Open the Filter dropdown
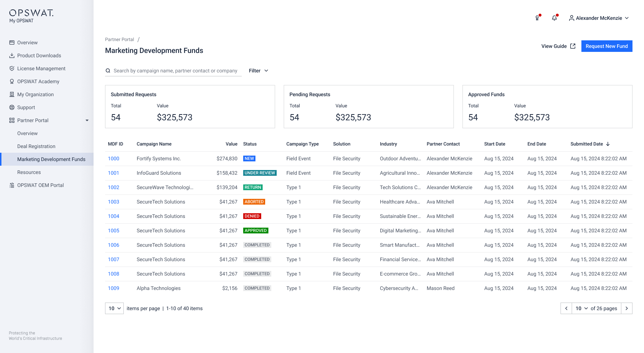The height and width of the screenshot is (353, 644). (x=258, y=71)
